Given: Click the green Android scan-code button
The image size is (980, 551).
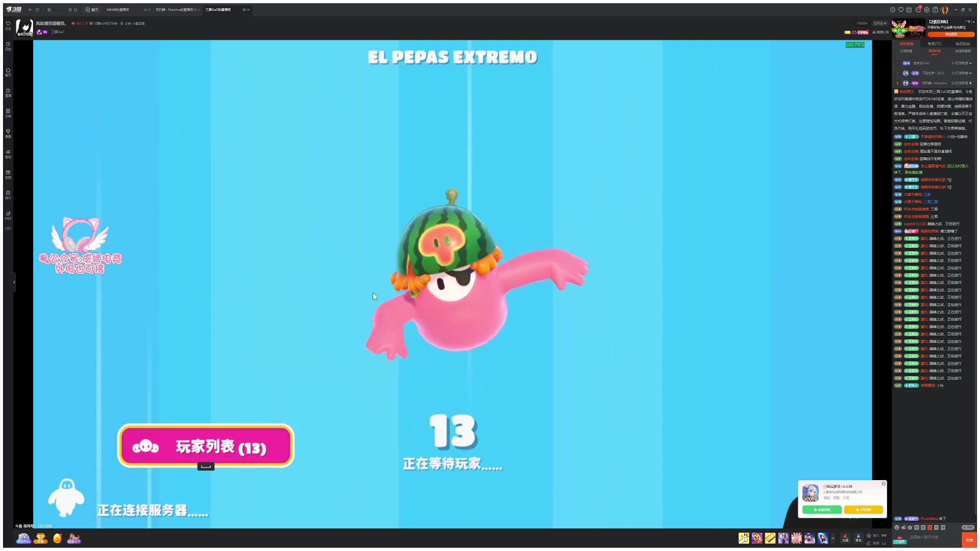Looking at the screenshot, I should tap(822, 510).
